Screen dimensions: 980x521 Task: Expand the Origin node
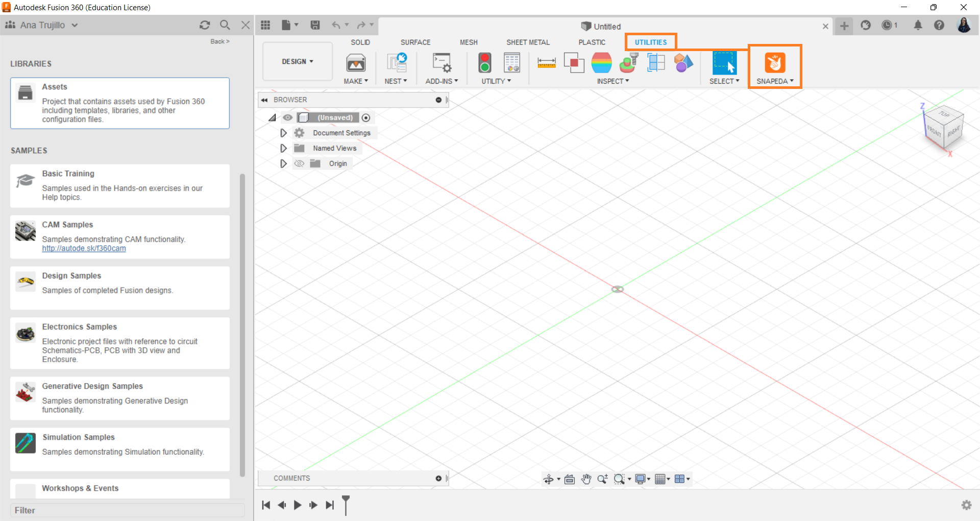tap(283, 163)
